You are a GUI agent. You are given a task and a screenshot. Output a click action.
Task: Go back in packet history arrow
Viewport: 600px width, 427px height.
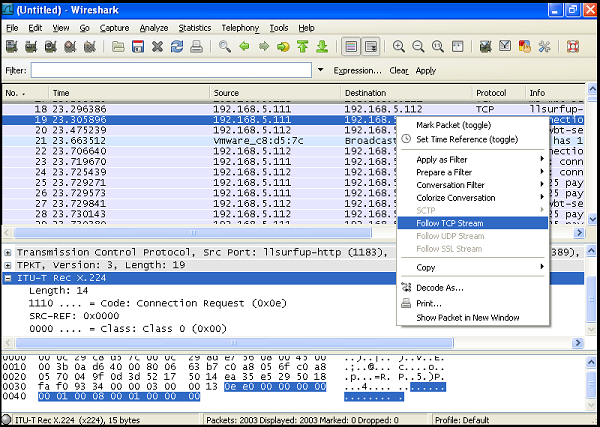click(244, 47)
